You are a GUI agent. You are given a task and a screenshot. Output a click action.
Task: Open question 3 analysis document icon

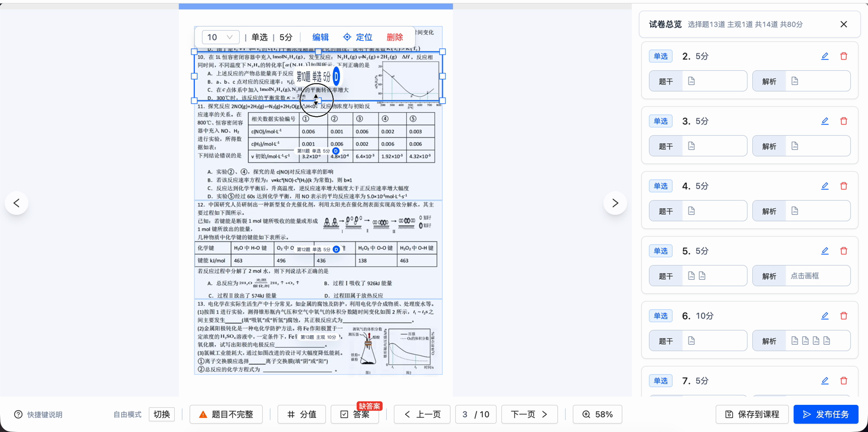pyautogui.click(x=795, y=146)
